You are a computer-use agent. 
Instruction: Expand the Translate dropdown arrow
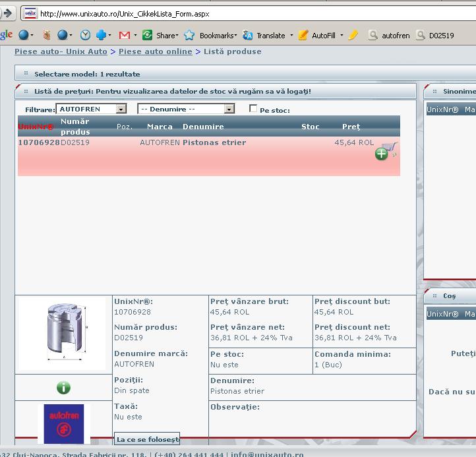pos(291,35)
